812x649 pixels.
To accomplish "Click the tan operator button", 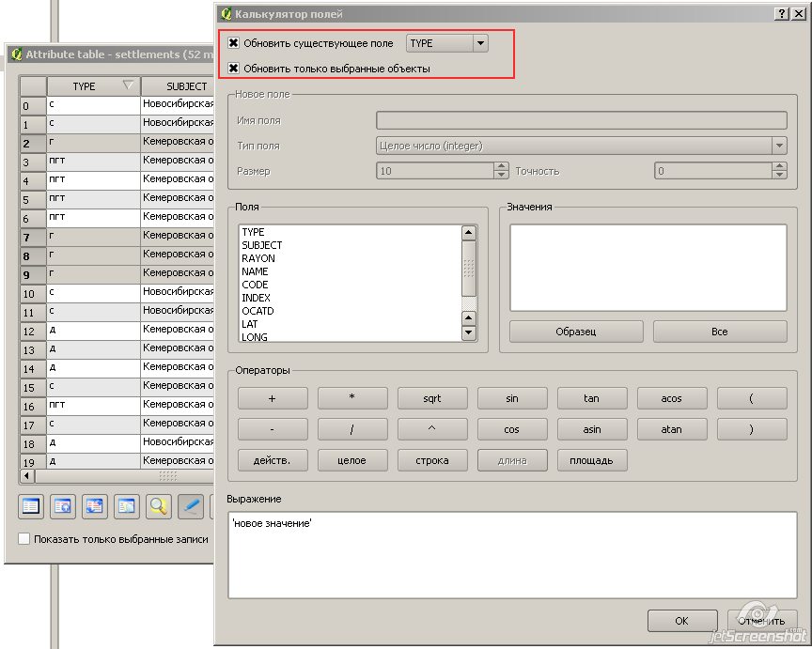I will 592,398.
